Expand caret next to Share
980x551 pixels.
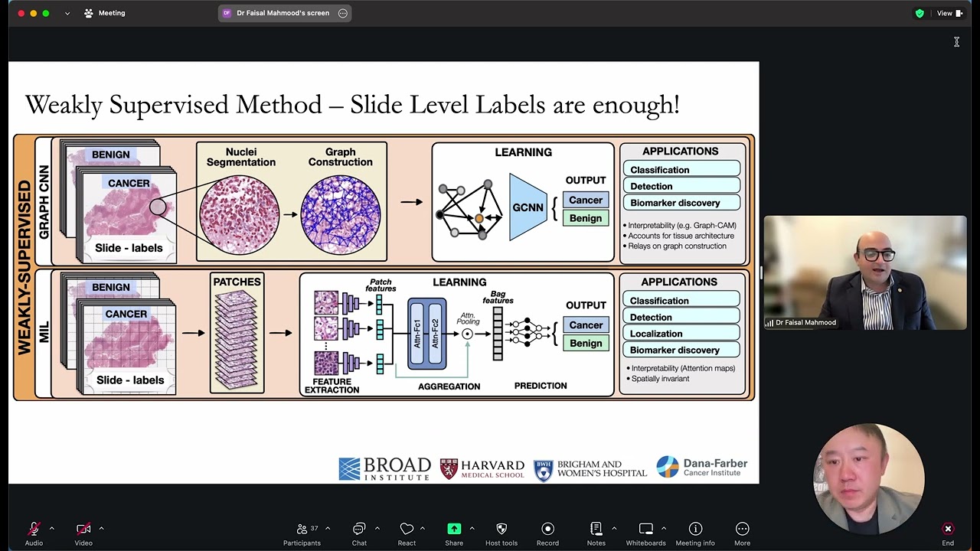[472, 529]
